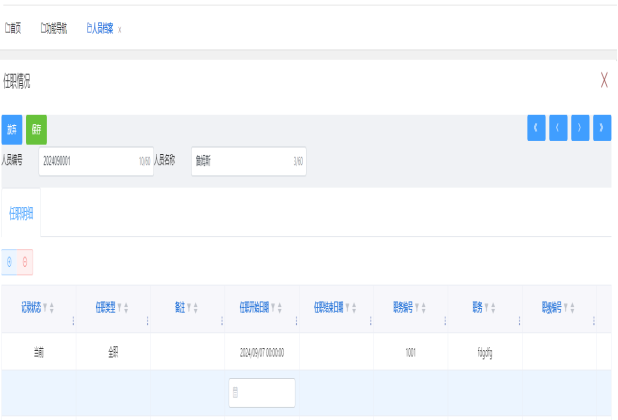Image resolution: width=618 pixels, height=420 pixels.
Task: Open column menu dots for 备注
Action: click(x=222, y=321)
